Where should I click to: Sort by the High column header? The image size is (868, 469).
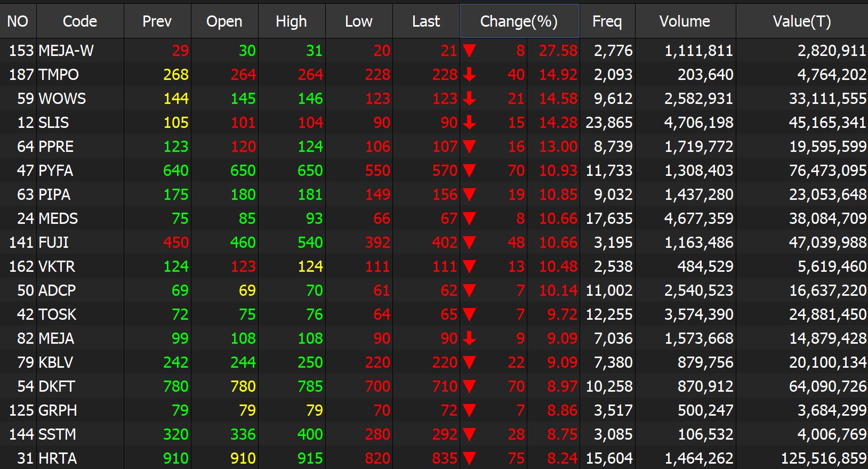[292, 21]
